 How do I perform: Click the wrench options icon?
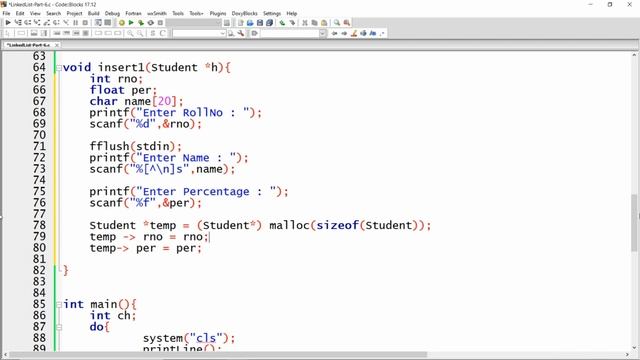coord(241,33)
